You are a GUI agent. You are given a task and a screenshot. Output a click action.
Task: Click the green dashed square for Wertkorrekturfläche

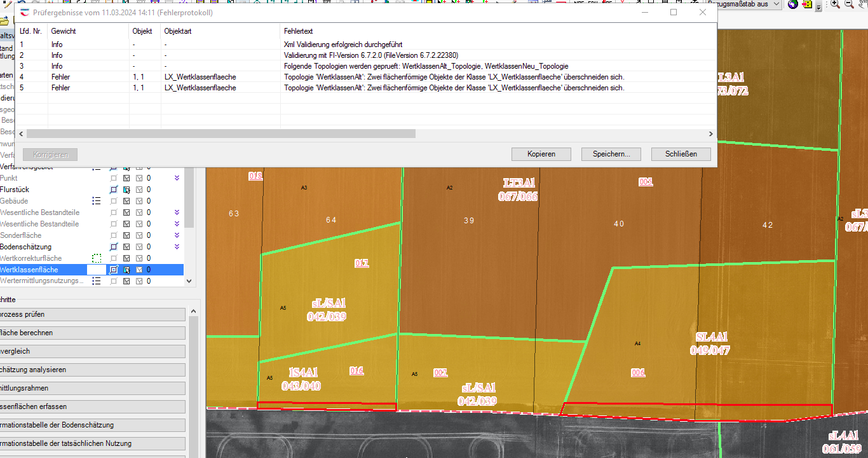(97, 258)
